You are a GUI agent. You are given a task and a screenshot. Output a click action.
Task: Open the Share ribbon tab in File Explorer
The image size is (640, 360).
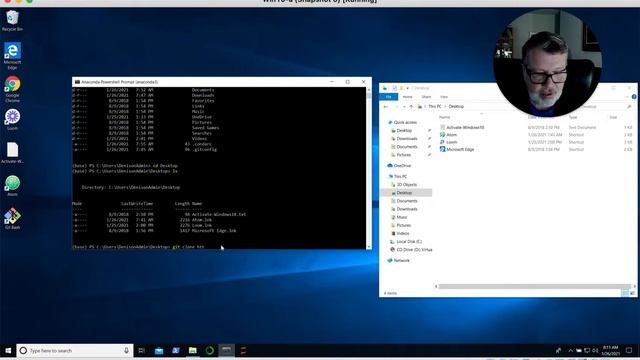426,97
